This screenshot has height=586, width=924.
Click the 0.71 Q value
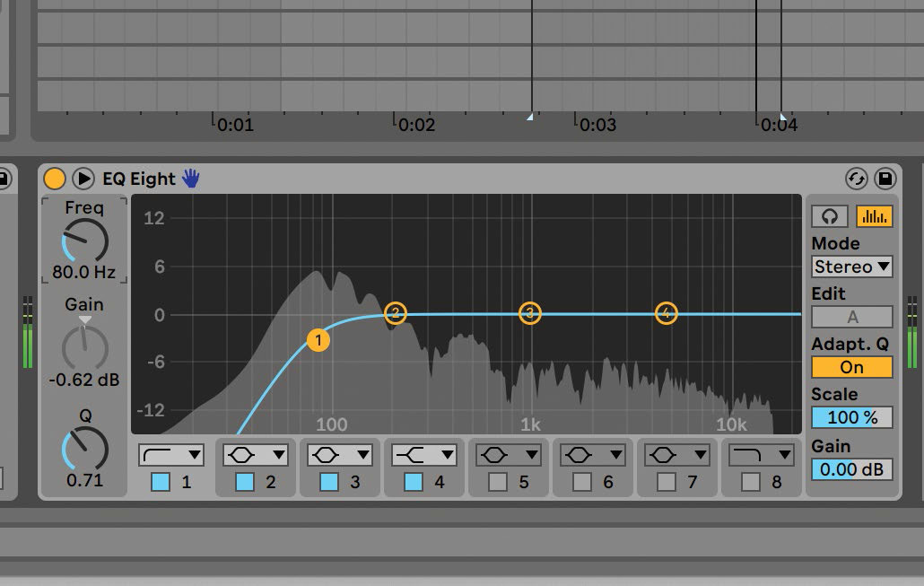point(85,480)
